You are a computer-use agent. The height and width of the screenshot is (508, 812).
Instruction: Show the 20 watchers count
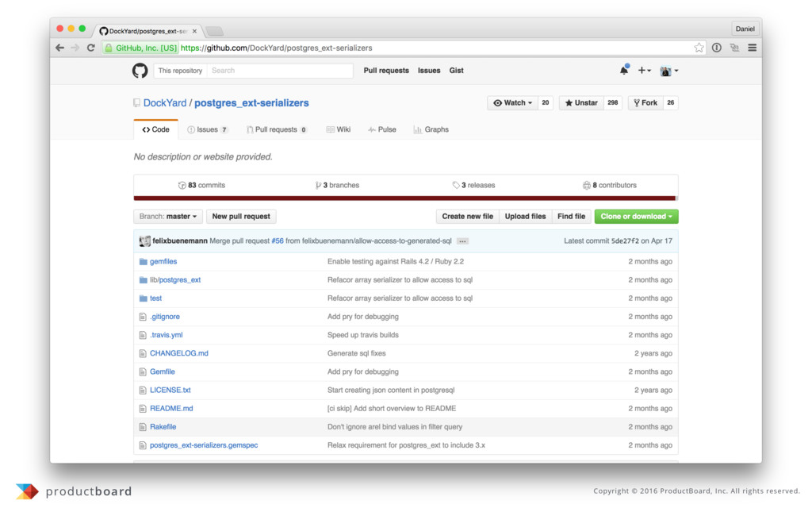click(x=546, y=102)
